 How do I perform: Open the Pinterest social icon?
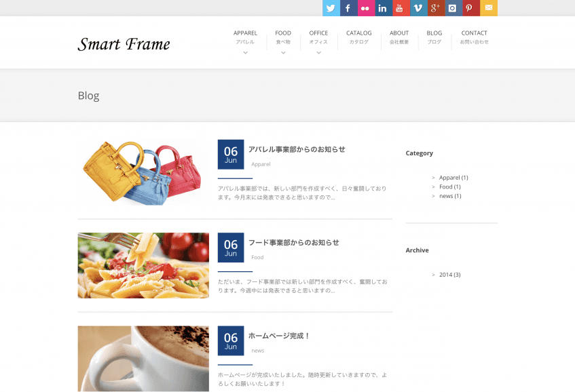pos(471,8)
